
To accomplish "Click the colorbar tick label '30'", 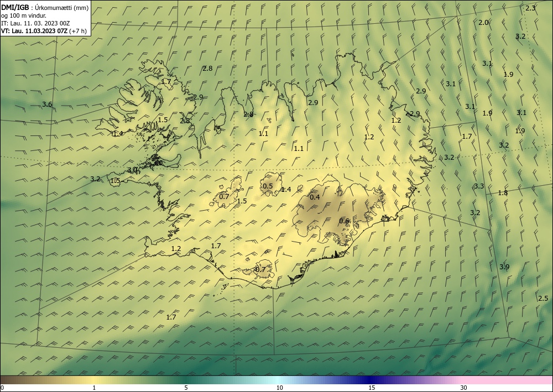I will [x=464, y=388].
